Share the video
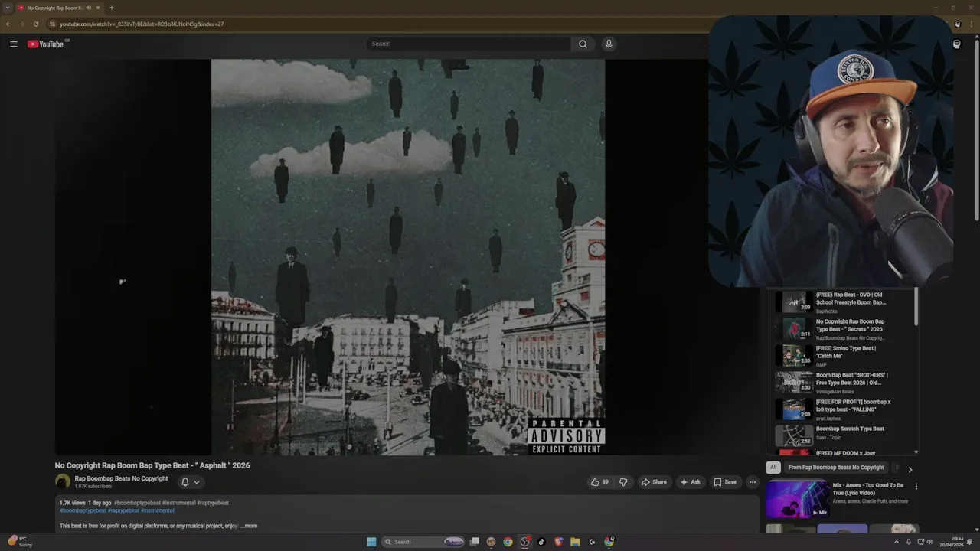980x551 pixels. [654, 482]
